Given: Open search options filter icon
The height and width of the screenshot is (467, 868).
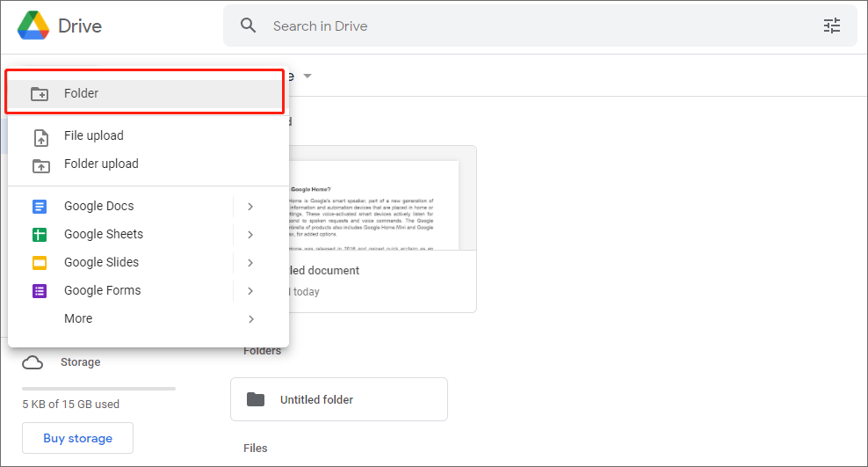Looking at the screenshot, I should point(831,26).
